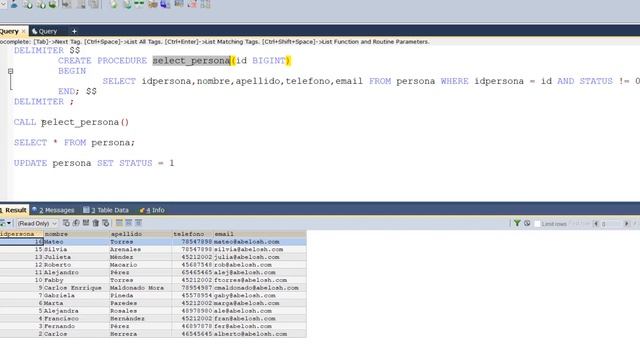Viewport: 640px width, 360px height.
Task: Open the User Manager person icon
Action: click(x=14, y=4)
